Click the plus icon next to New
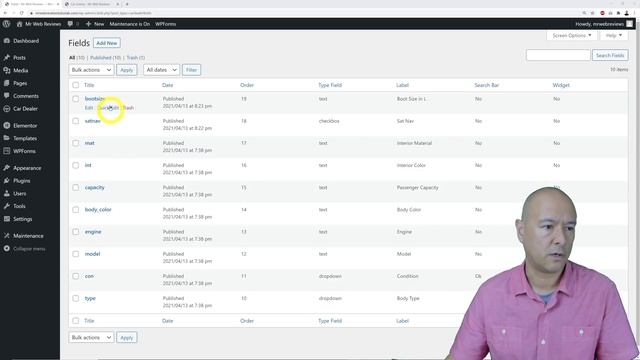Viewport: 640px width, 360px height. click(88, 24)
